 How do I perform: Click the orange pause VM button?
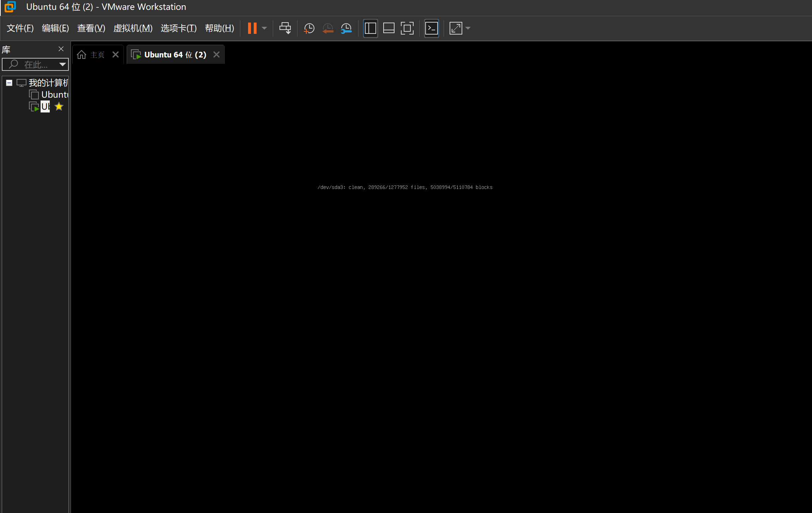pyautogui.click(x=252, y=28)
